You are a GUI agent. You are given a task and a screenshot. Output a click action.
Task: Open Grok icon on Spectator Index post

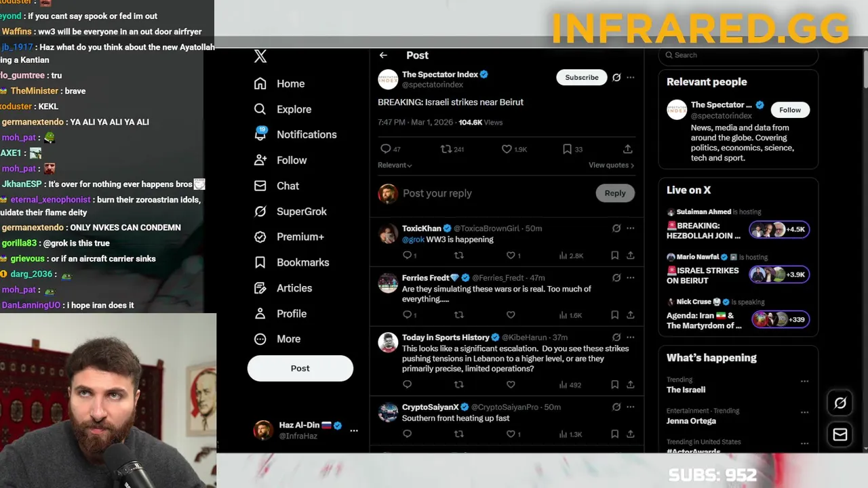pos(616,77)
